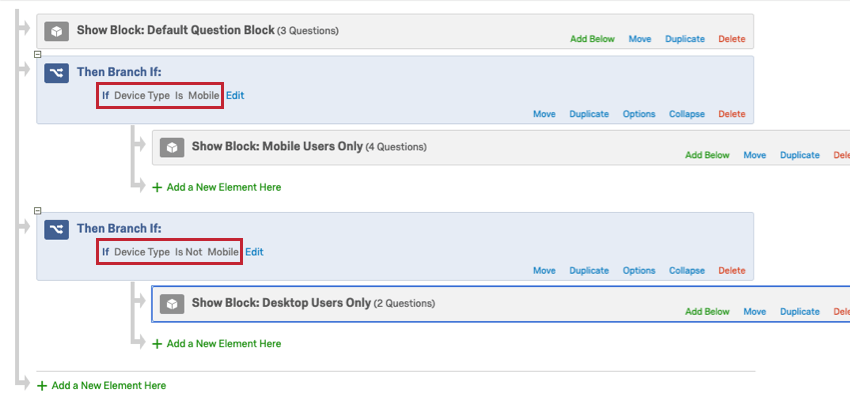
Task: Open Options for the Is Not Mobile branch
Action: click(x=639, y=271)
